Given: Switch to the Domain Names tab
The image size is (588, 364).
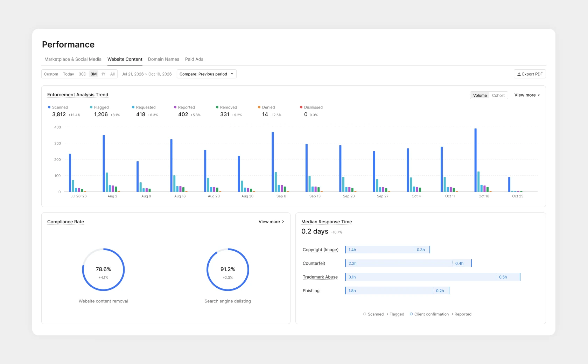Looking at the screenshot, I should point(163,59).
